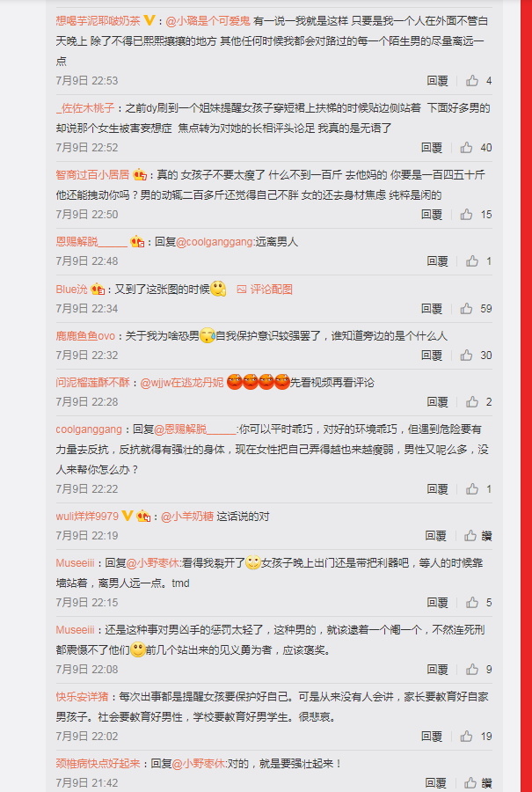Open mention @小璐是个可爱鬼
The width and height of the screenshot is (532, 792).
[208, 21]
